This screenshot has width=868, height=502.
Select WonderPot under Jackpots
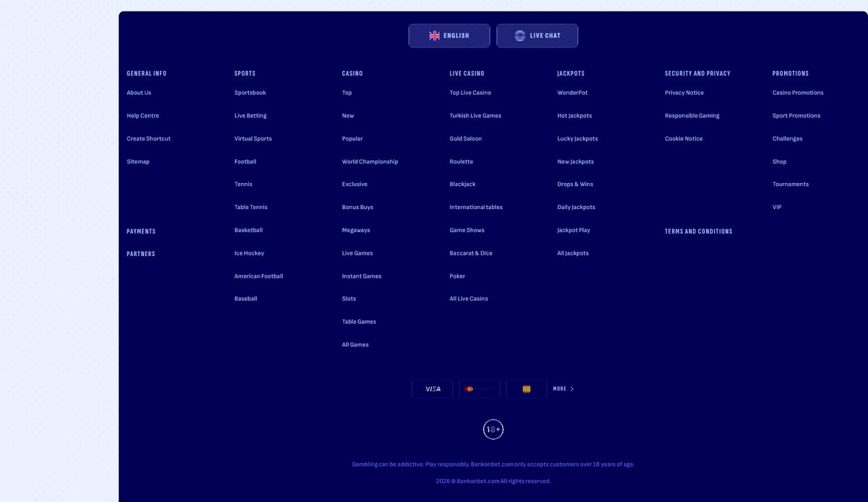573,93
